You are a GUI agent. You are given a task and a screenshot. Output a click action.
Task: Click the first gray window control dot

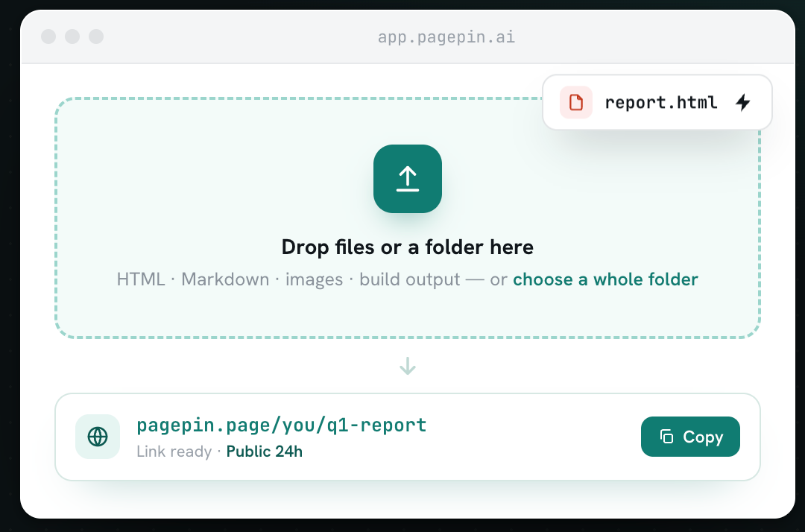48,37
